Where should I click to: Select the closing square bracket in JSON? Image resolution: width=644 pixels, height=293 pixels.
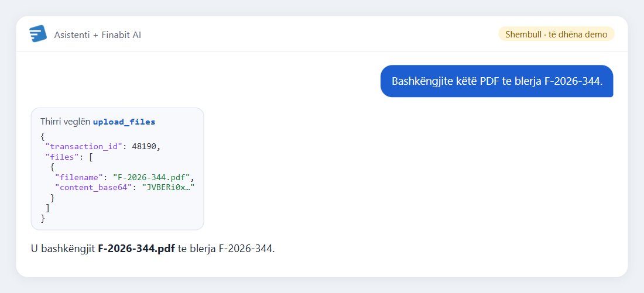(47, 208)
